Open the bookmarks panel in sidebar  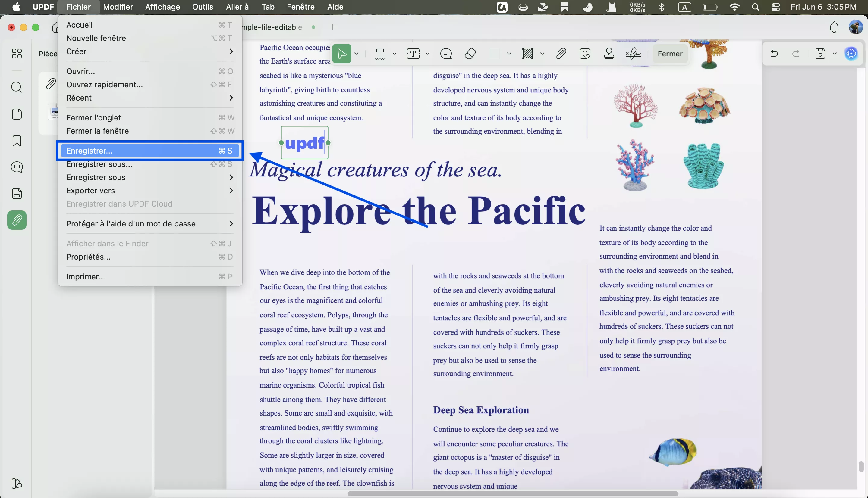click(17, 141)
